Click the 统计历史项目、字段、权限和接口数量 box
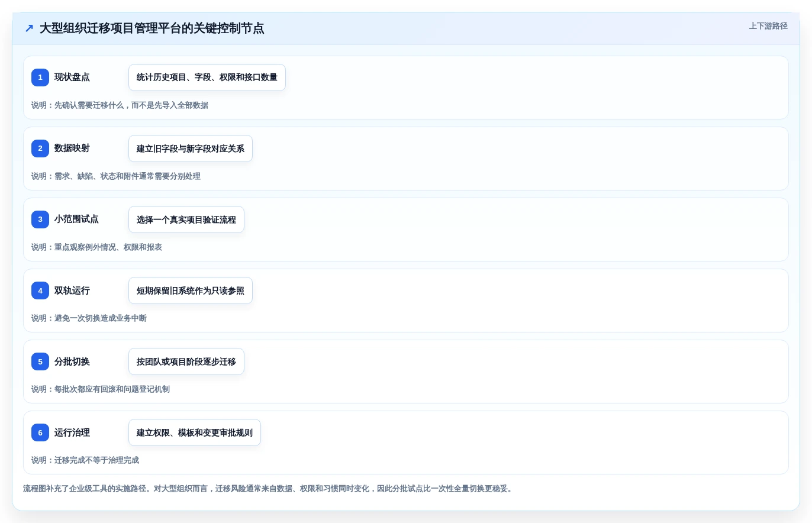The width and height of the screenshot is (812, 523). pos(207,78)
